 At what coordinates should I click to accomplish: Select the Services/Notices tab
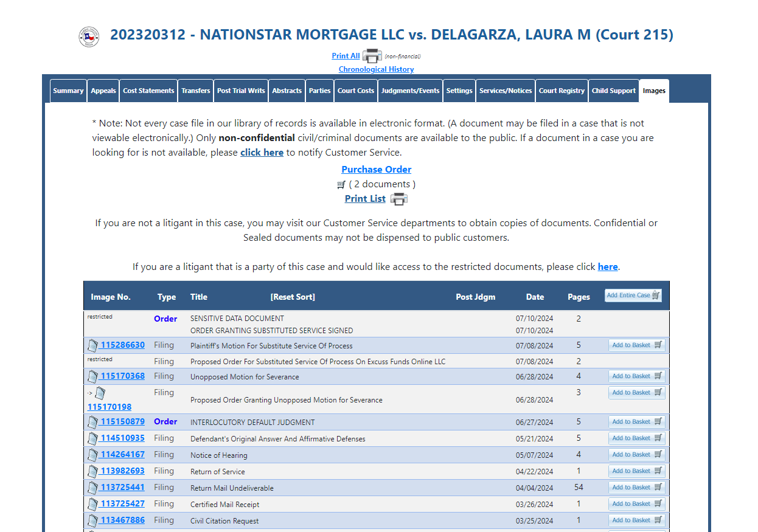click(x=506, y=91)
